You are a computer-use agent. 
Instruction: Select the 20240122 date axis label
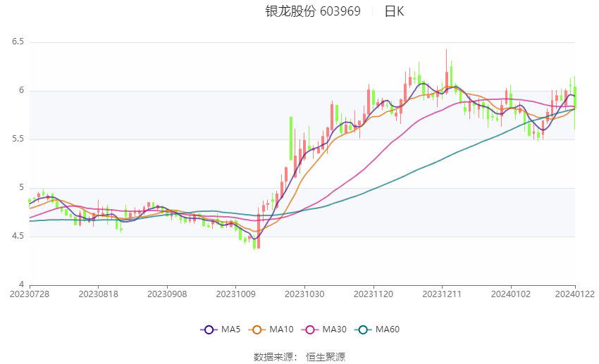coord(575,294)
